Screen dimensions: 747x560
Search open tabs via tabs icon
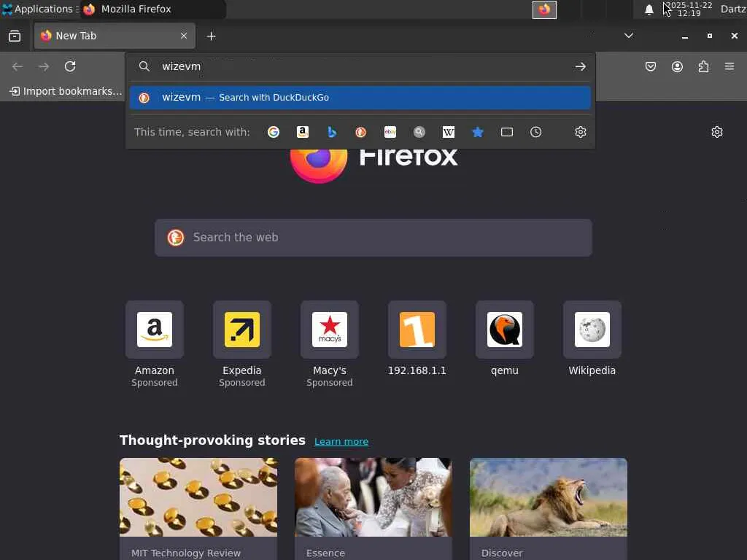pos(507,132)
